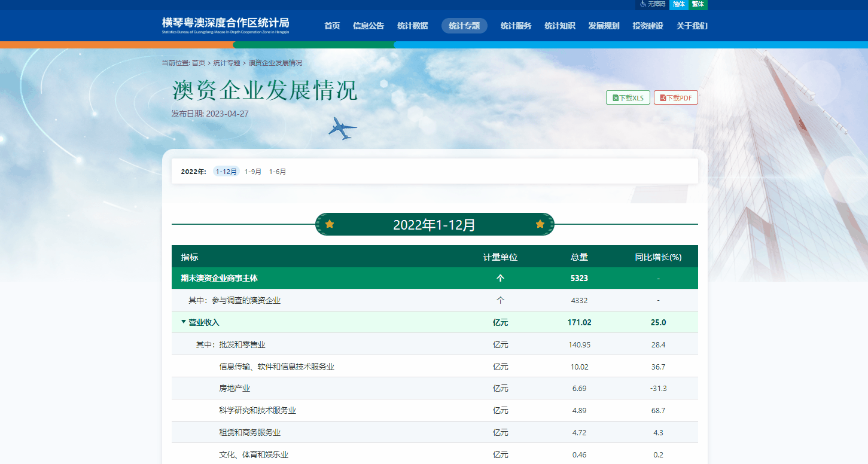
Task: Switch to Traditional Chinese (繁体)
Action: point(698,4)
